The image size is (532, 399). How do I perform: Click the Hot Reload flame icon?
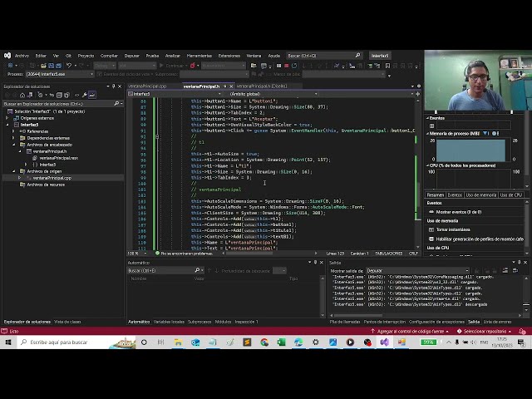click(x=192, y=66)
